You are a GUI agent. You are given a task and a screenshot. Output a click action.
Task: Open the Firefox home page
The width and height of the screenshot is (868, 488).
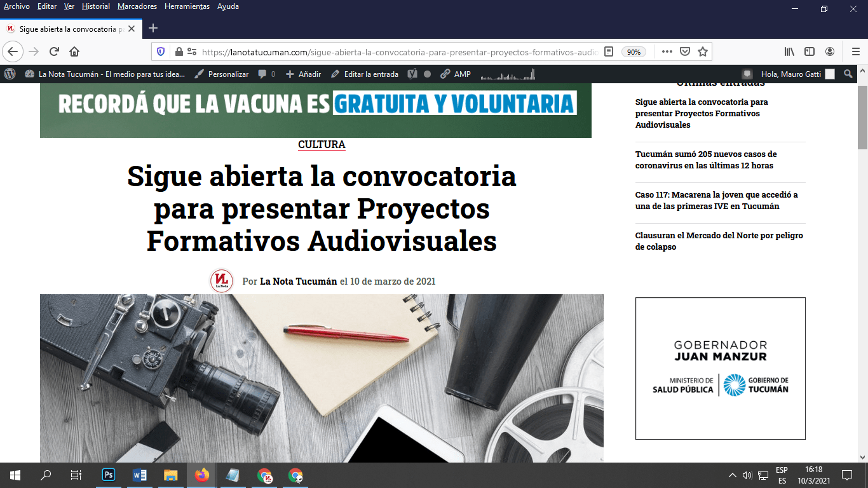click(74, 51)
